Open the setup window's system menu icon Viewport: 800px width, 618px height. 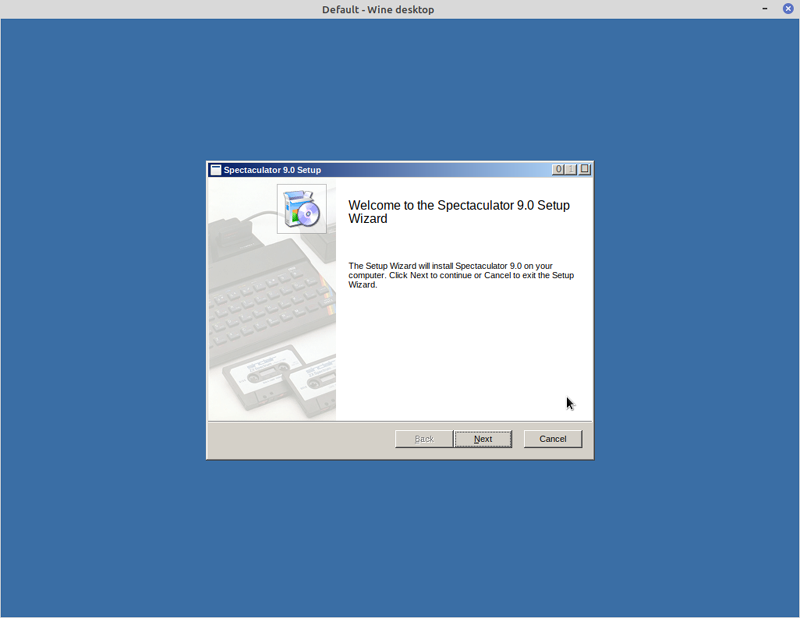click(x=215, y=170)
